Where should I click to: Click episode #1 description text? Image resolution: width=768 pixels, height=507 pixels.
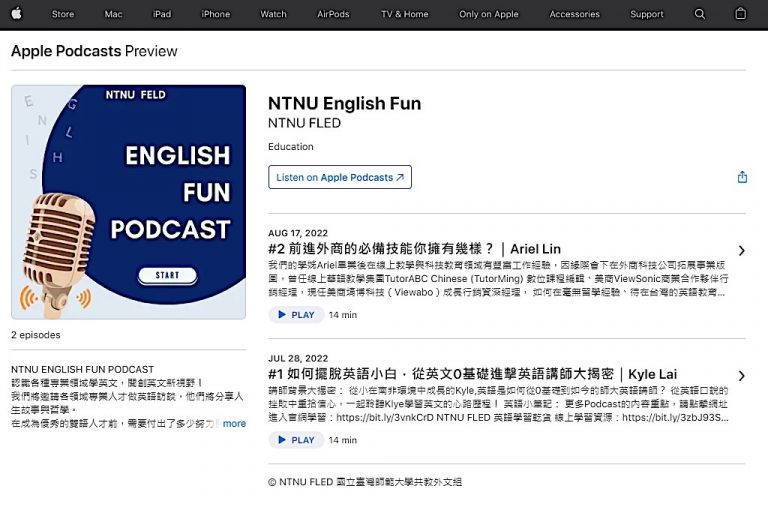click(x=498, y=404)
